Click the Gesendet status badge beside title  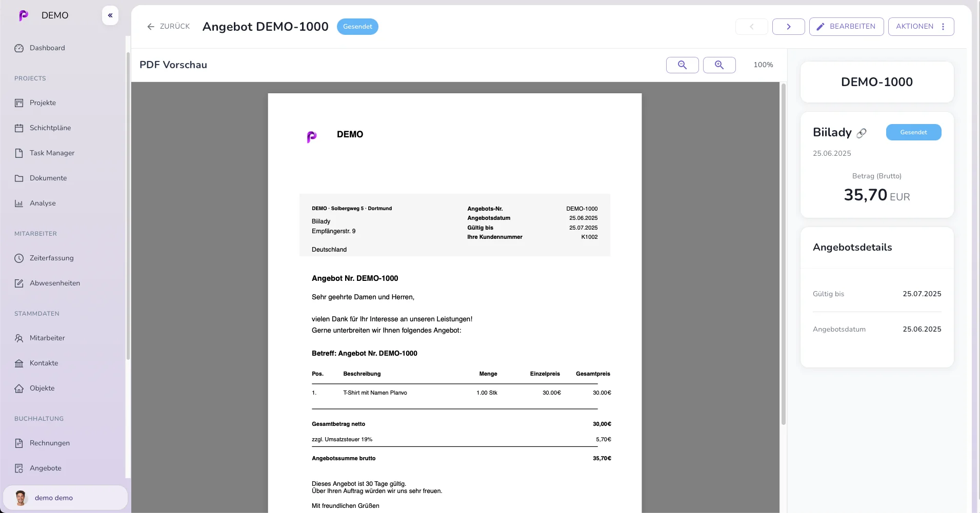(x=357, y=27)
